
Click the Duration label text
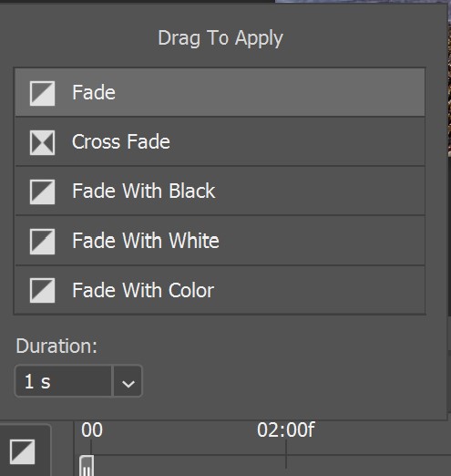pyautogui.click(x=56, y=346)
